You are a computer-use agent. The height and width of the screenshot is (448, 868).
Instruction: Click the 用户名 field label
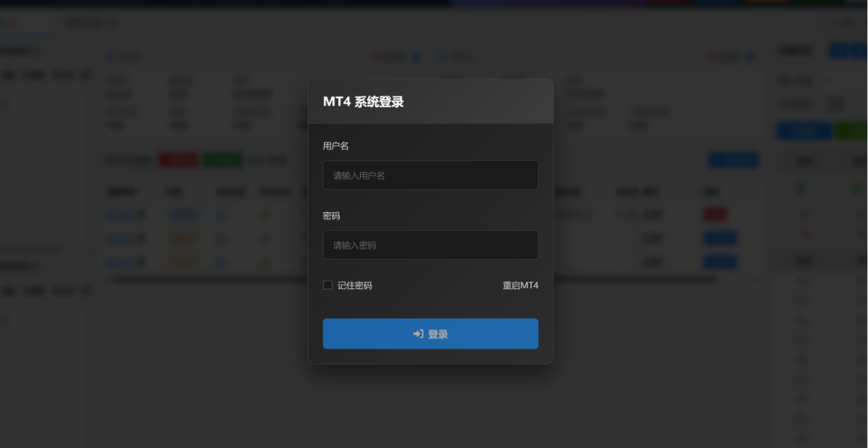[x=335, y=146]
